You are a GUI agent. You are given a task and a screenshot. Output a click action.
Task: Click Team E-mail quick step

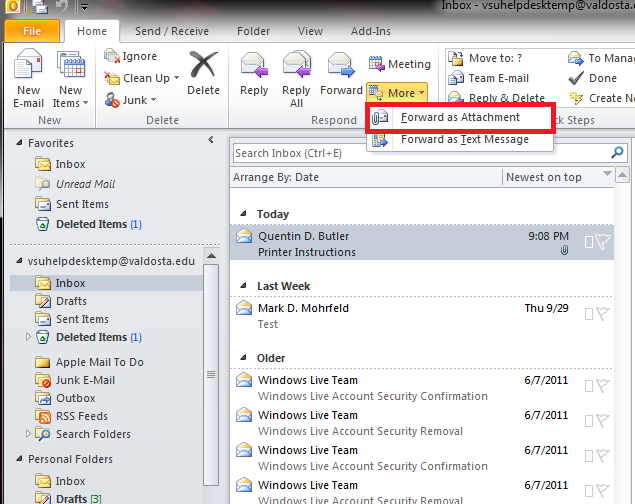coord(488,78)
